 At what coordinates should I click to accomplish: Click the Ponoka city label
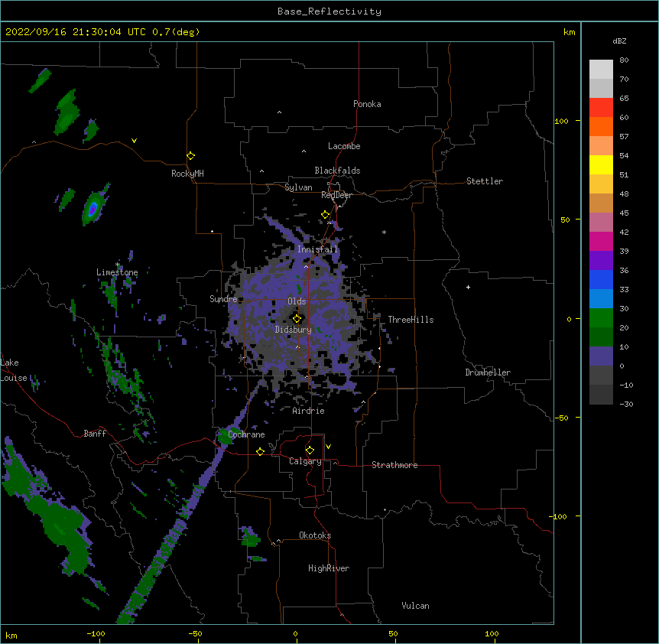point(367,104)
